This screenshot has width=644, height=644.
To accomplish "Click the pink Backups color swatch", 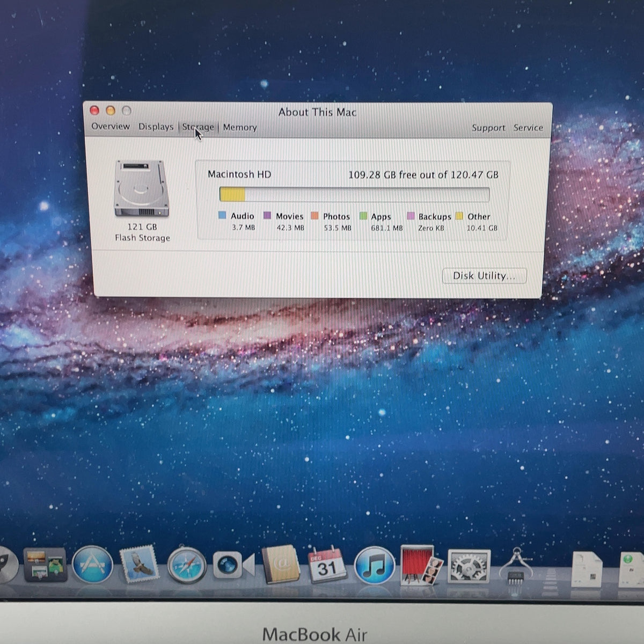I will point(411,216).
